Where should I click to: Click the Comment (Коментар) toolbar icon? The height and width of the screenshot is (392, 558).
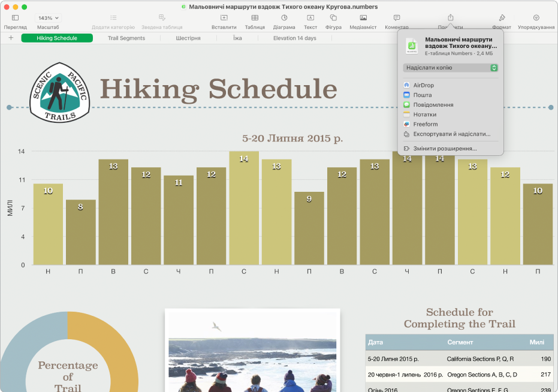coord(397,17)
